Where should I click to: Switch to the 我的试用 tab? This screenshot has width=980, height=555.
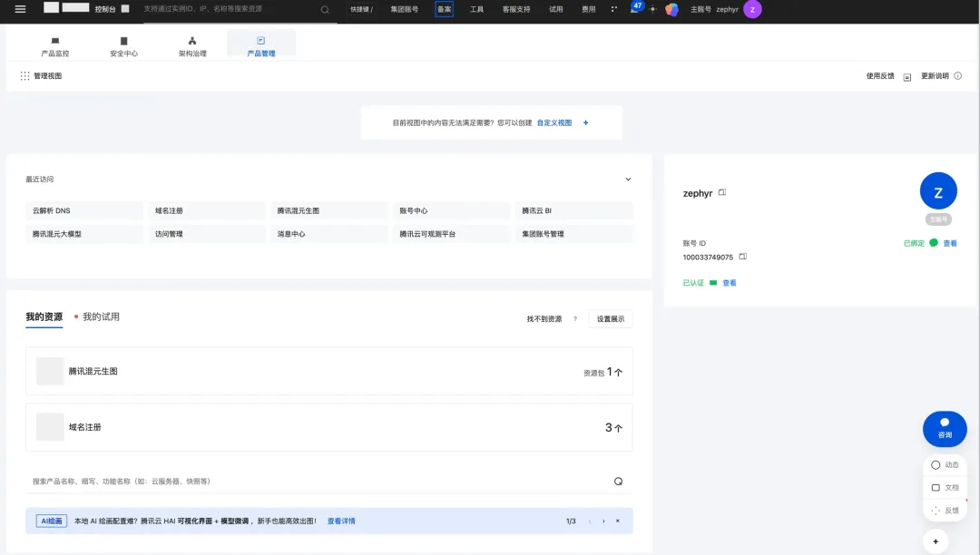tap(101, 317)
